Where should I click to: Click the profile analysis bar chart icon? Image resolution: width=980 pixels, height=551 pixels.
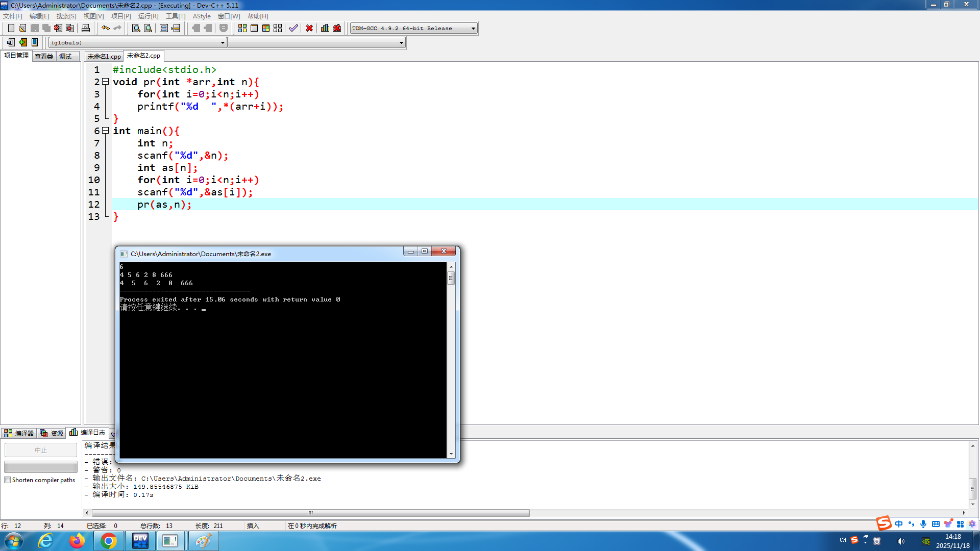pos(325,28)
